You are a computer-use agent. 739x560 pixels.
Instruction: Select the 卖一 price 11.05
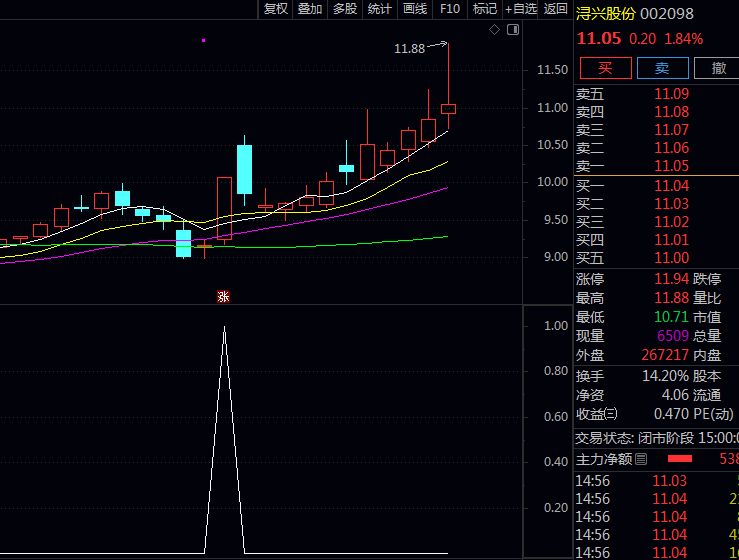coord(671,166)
